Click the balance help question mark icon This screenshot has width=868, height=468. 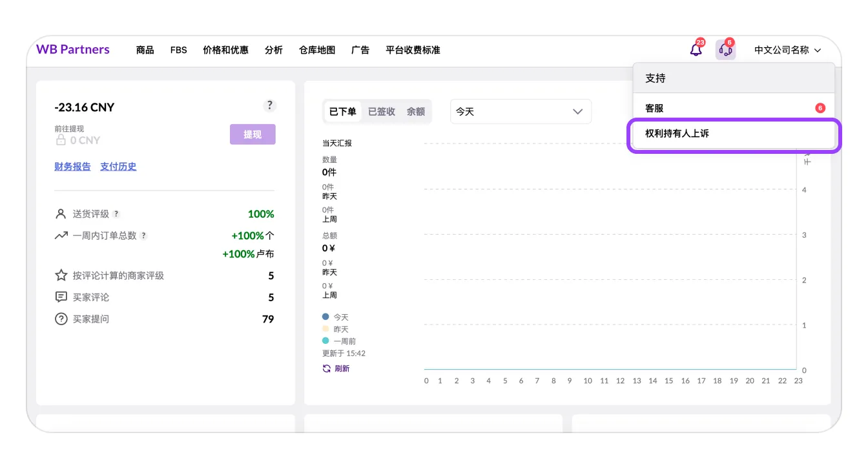270,105
